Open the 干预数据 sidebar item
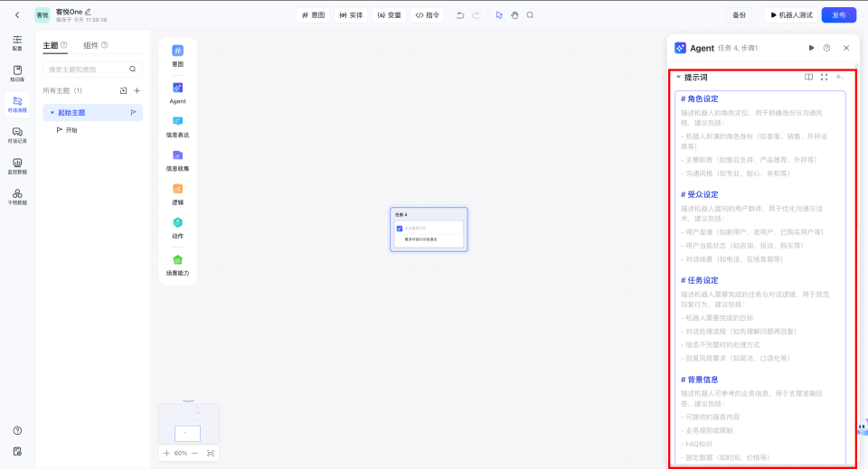Image resolution: width=868 pixels, height=469 pixels. pos(17,196)
